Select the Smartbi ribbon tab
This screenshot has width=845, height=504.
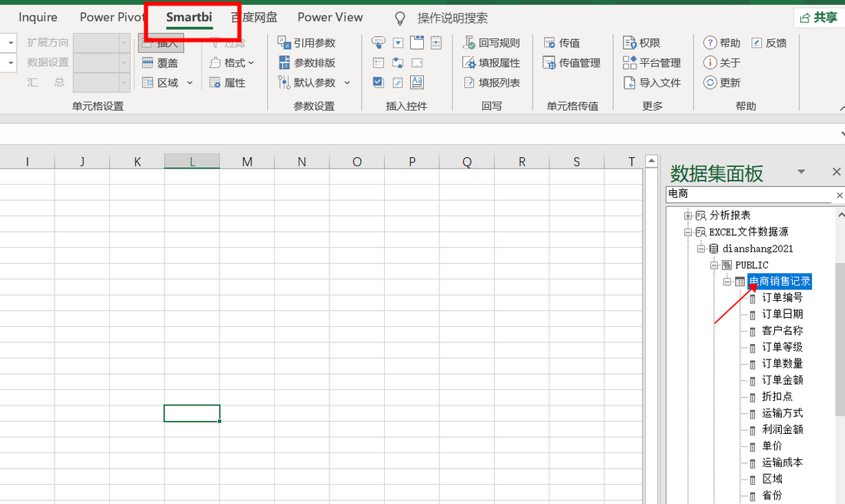(189, 17)
